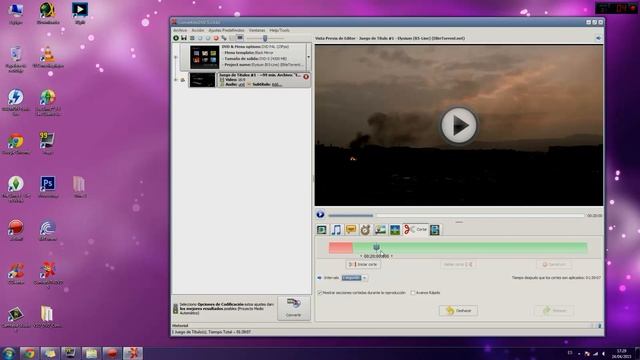Click the toolbar zoom slider handle
Image resolution: width=640 pixels, height=360 pixels.
[x=265, y=38]
